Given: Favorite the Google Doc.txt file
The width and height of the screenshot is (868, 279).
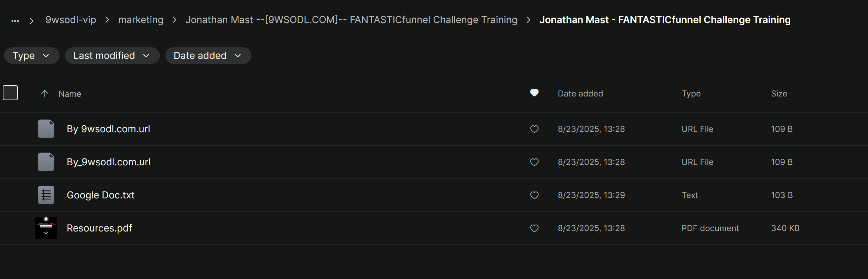Looking at the screenshot, I should [534, 195].
